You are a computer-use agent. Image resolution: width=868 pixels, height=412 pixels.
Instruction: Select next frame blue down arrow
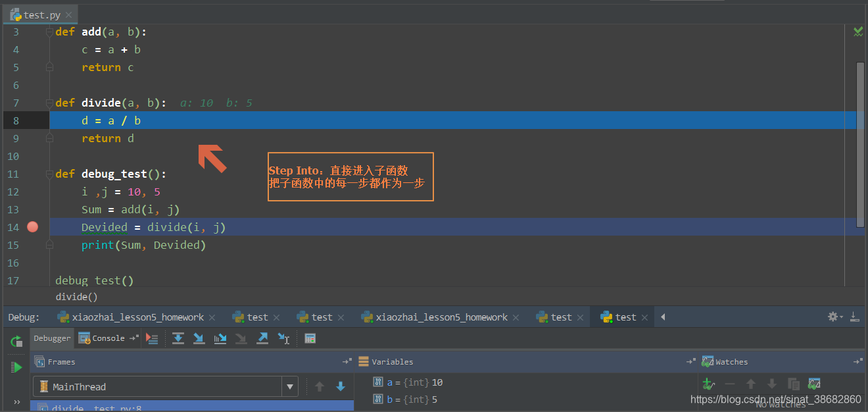point(341,387)
